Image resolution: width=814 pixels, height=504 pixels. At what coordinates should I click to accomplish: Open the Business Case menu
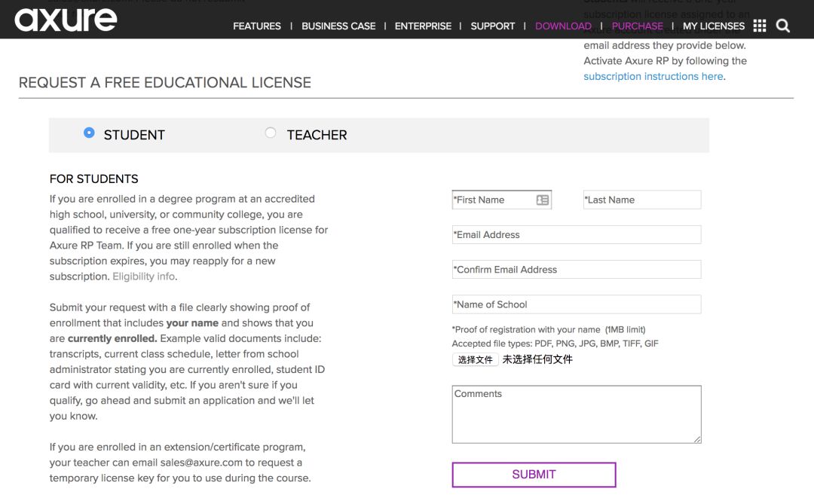338,26
